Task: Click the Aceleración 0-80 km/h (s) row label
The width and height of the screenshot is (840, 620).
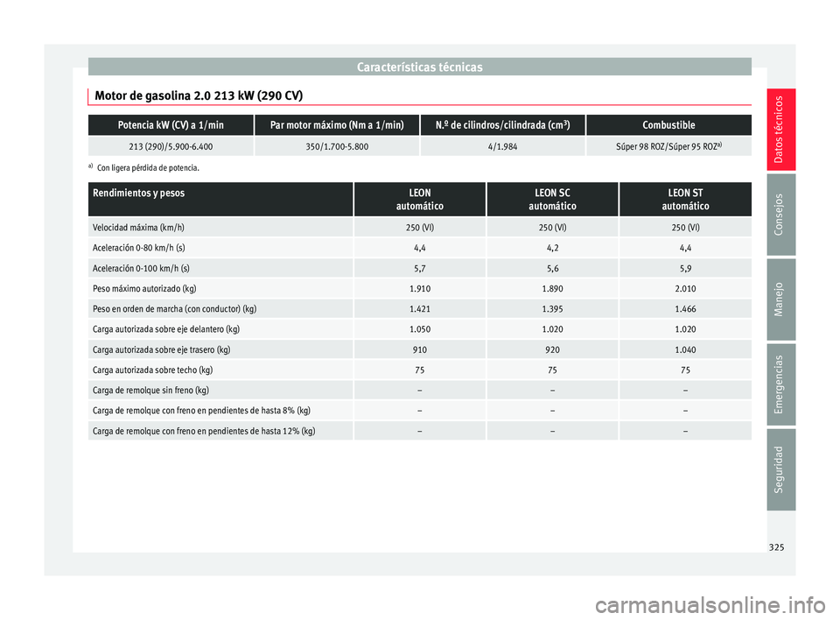Action: click(139, 248)
